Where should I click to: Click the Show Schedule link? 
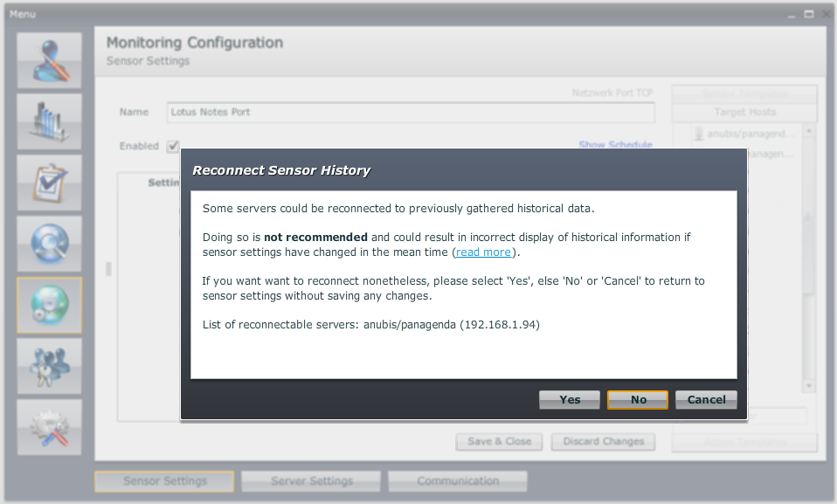615,145
